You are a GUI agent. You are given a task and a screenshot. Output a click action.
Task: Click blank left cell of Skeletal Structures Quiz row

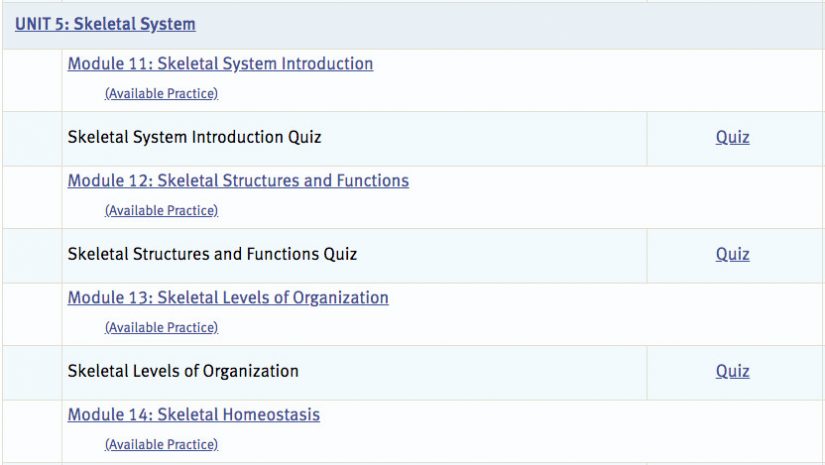[x=31, y=255]
